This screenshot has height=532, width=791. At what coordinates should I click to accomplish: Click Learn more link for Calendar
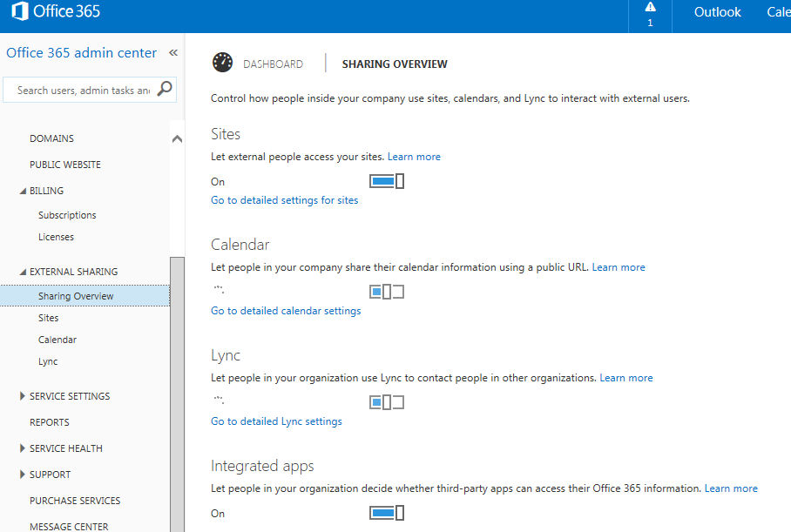[619, 267]
